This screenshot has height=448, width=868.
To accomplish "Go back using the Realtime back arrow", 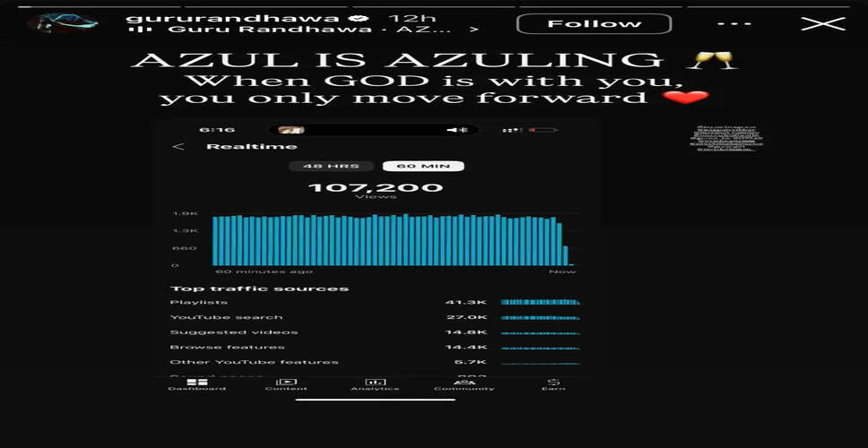I will click(178, 147).
